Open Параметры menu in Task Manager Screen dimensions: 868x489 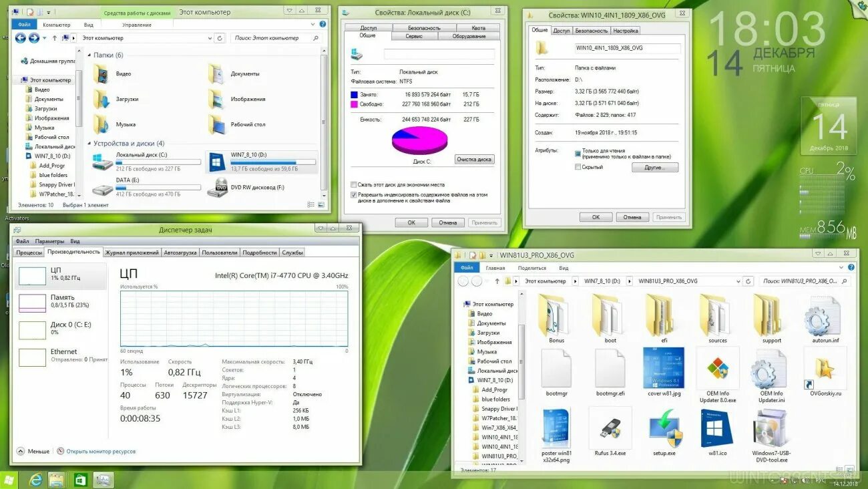pyautogui.click(x=49, y=241)
